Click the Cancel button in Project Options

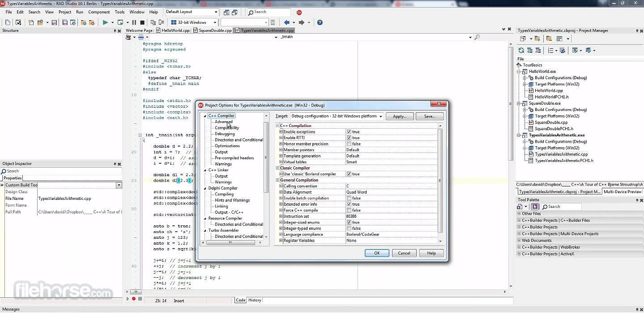pyautogui.click(x=404, y=253)
